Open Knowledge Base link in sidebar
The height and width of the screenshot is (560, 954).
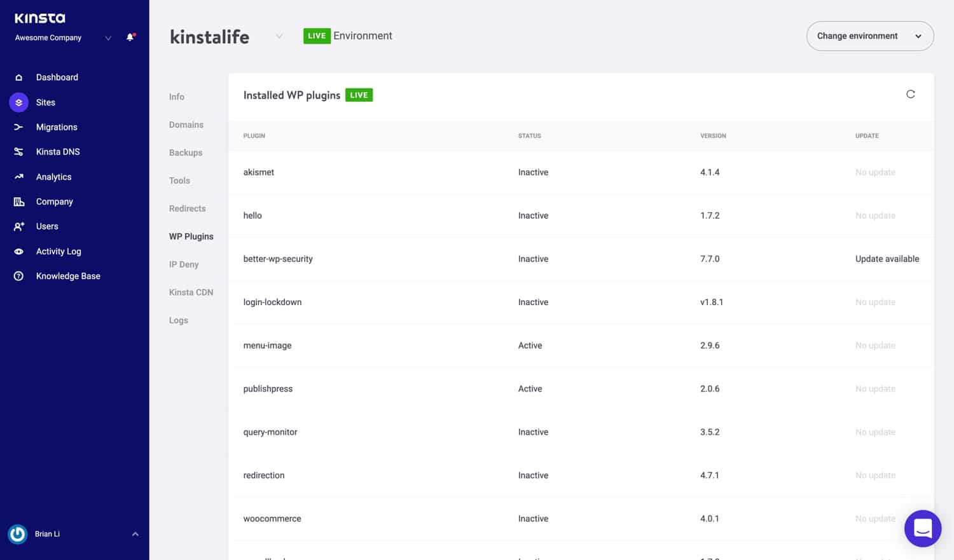68,276
